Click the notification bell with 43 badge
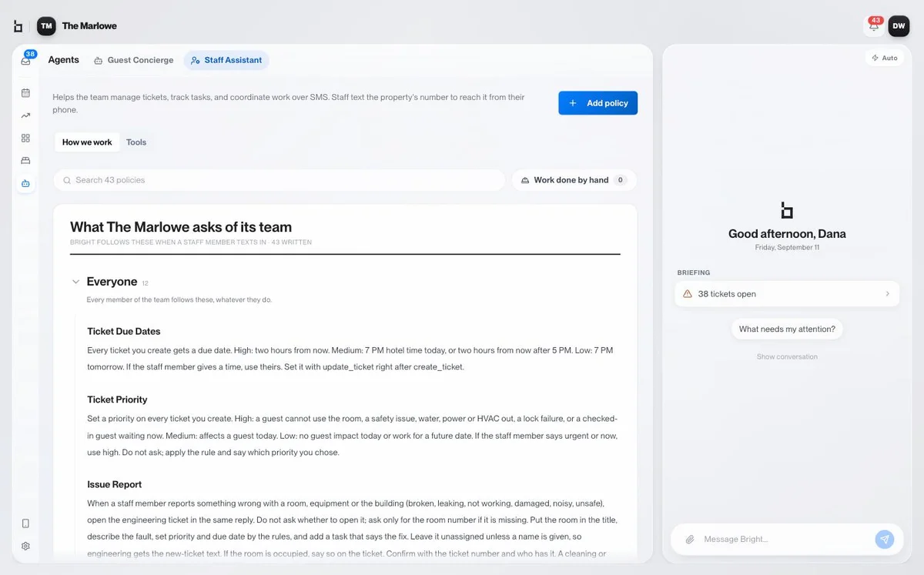This screenshot has width=924, height=575. pyautogui.click(x=874, y=25)
